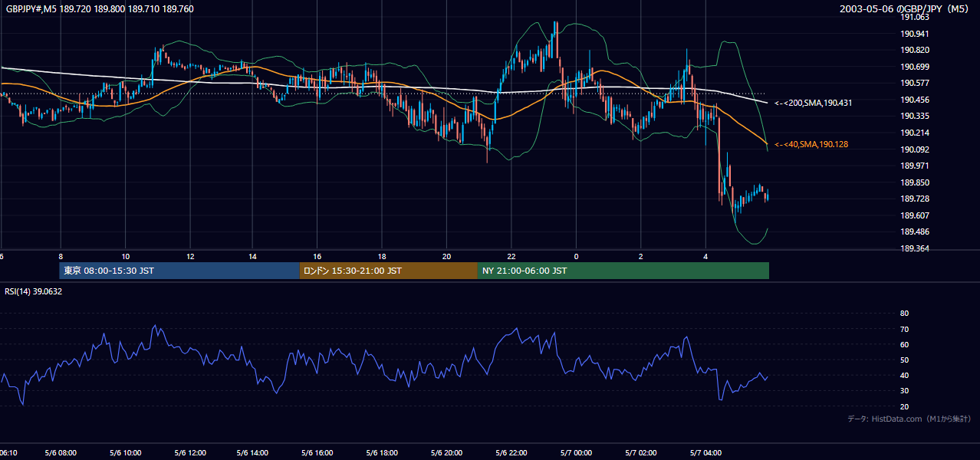Click the RSI(14) 39.0632 indicator label
The height and width of the screenshot is (460, 980).
(34, 291)
